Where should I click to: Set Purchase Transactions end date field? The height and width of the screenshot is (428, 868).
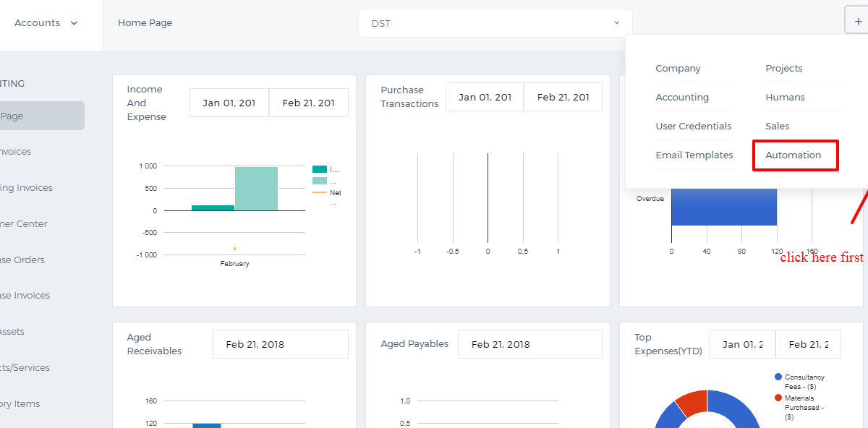[563, 97]
